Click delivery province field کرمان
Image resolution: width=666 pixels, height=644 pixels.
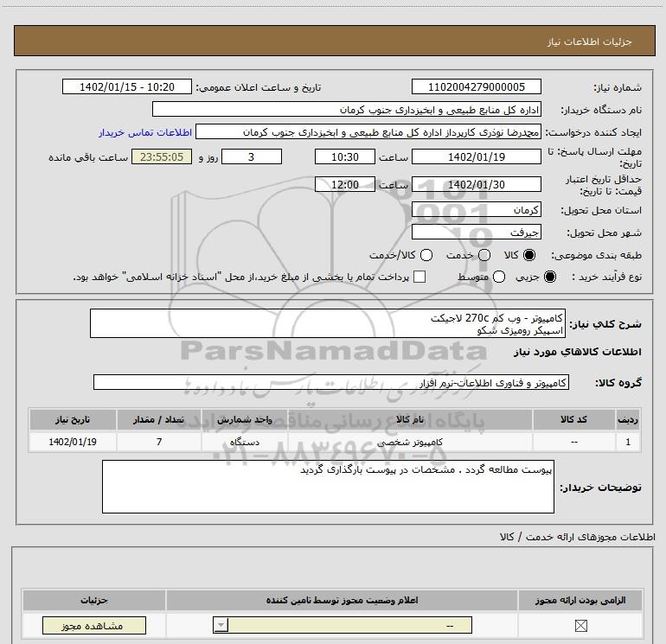476,209
